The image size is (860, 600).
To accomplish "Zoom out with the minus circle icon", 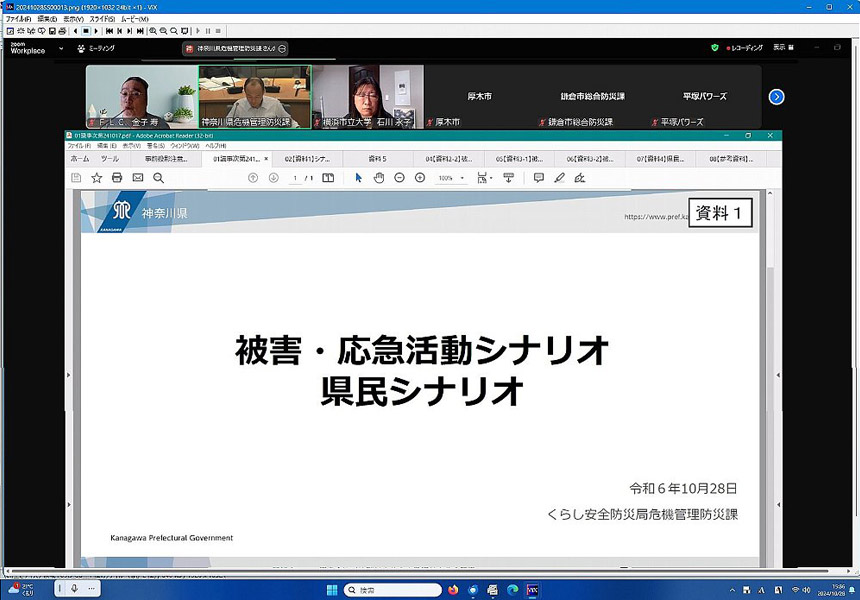I will tap(399, 178).
